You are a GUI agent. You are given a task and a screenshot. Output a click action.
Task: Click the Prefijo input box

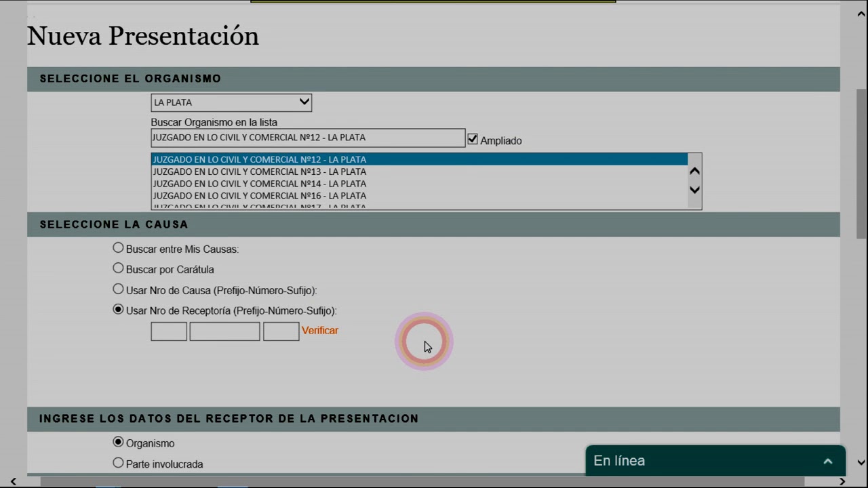coord(169,331)
